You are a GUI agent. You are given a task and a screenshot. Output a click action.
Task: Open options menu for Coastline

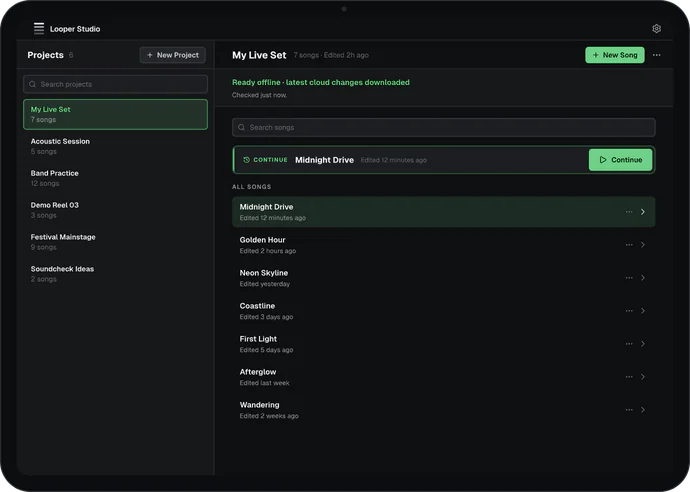coord(629,311)
